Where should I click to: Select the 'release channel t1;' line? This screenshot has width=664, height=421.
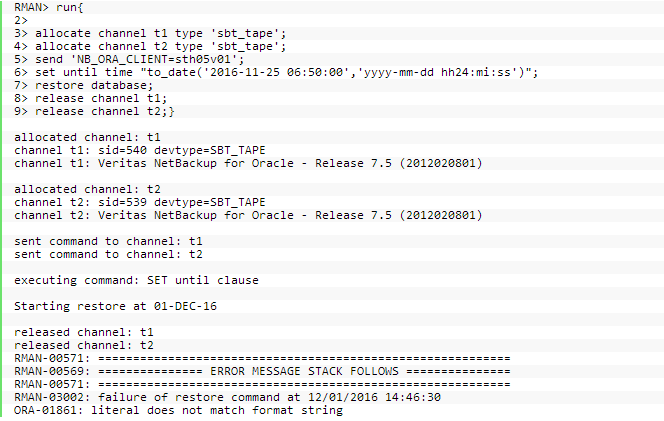[91, 99]
